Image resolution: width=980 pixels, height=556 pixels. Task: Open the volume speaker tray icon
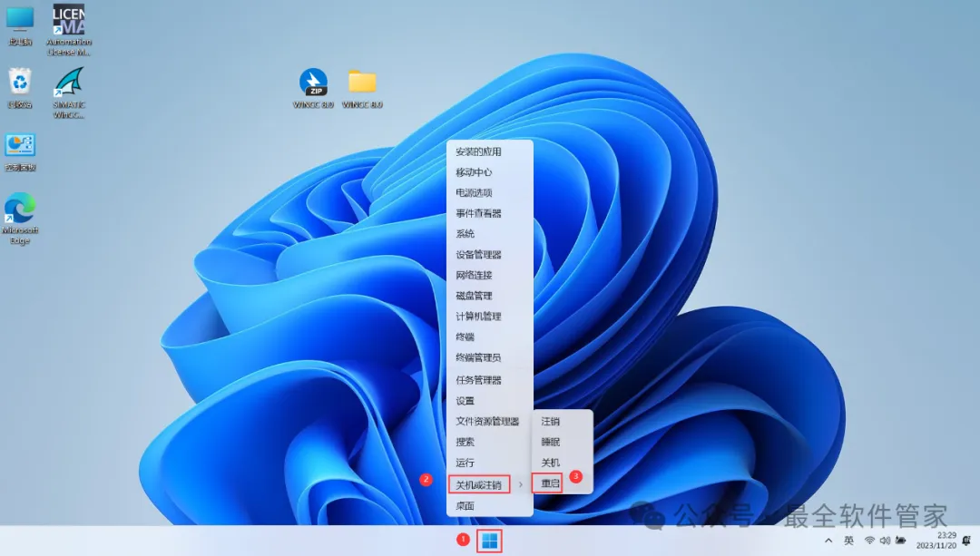tap(885, 541)
